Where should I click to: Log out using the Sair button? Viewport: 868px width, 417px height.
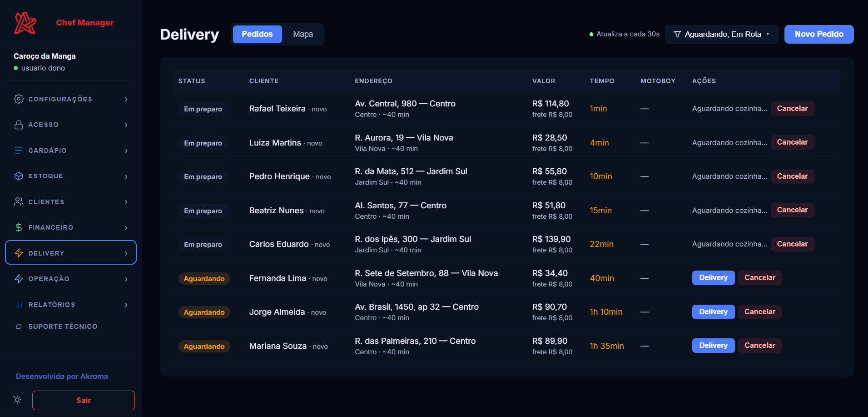tap(84, 400)
